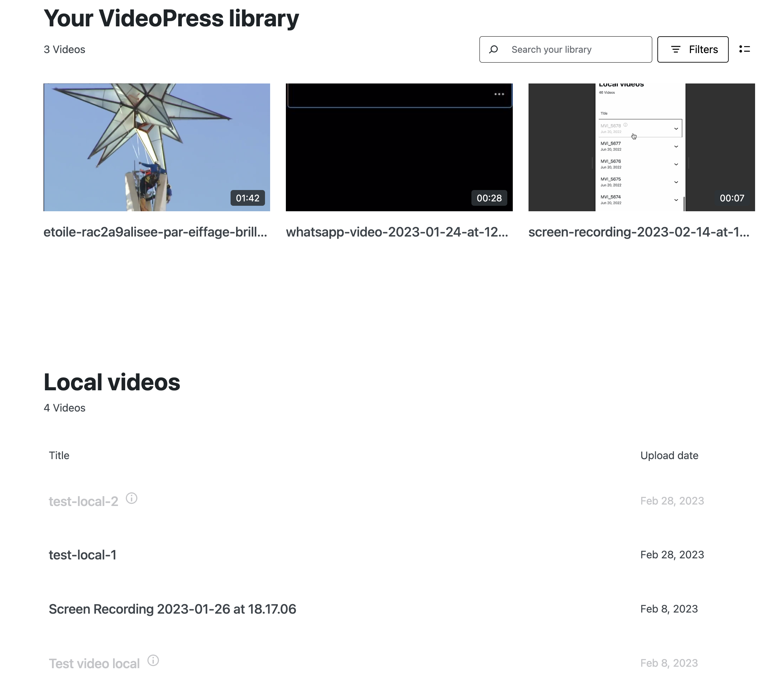Image resolution: width=784 pixels, height=681 pixels.
Task: Click the Local videos heading
Action: point(112,382)
